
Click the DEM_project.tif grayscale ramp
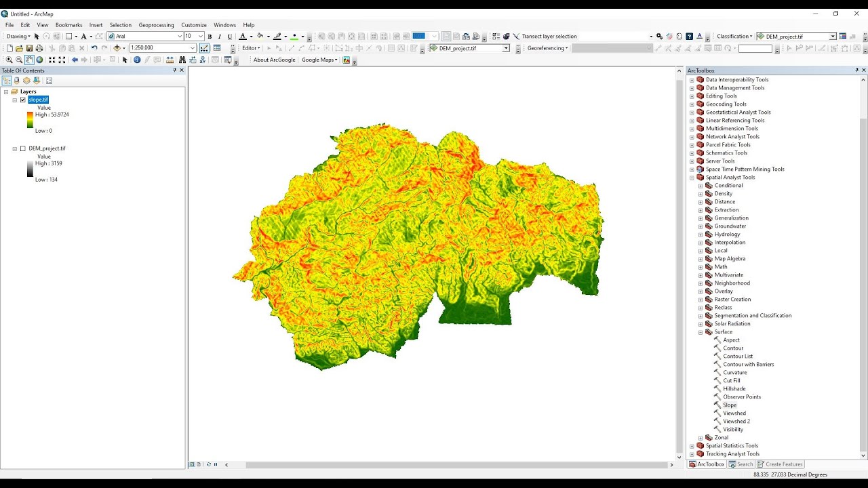pos(30,169)
